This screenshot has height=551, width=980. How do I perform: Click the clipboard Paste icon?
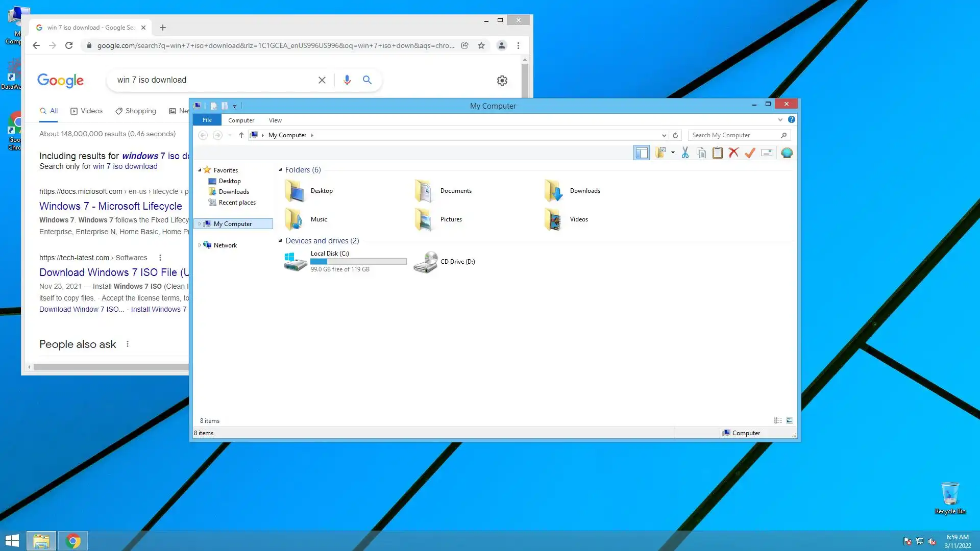coord(717,153)
